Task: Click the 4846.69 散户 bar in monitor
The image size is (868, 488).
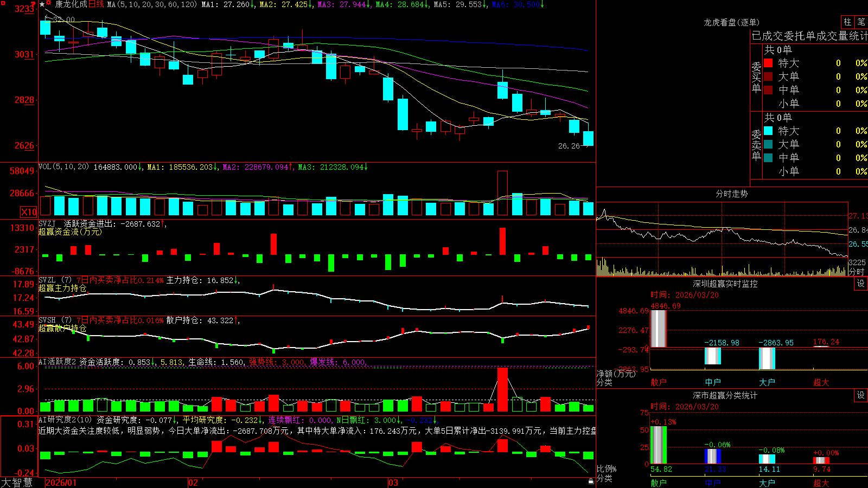Action: pos(658,328)
